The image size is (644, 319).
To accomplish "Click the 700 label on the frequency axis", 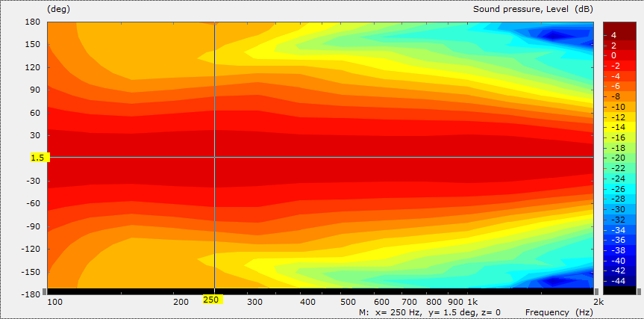I will 409,303.
